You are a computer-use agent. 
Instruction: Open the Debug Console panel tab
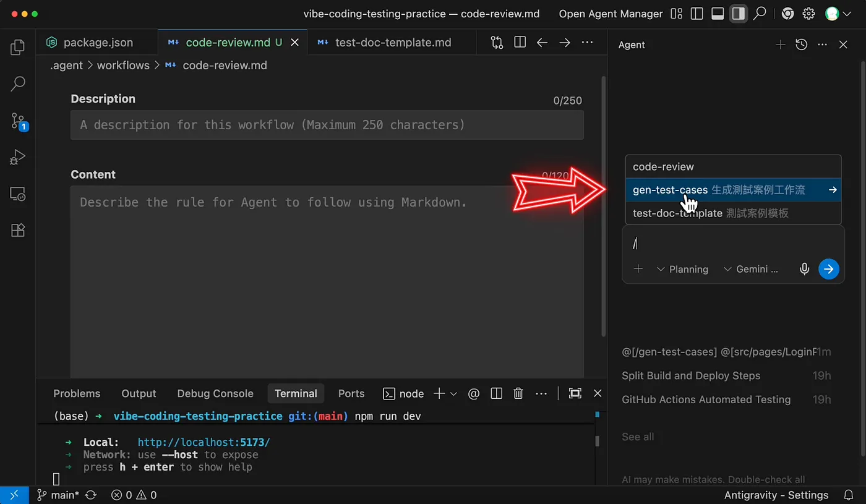coord(215,393)
